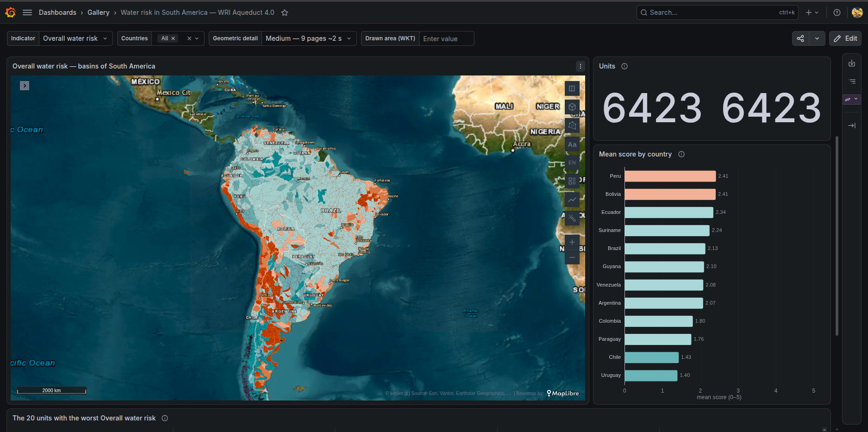This screenshot has height=432, width=868.
Task: Toggle map labels with the Aa button
Action: coord(572,144)
